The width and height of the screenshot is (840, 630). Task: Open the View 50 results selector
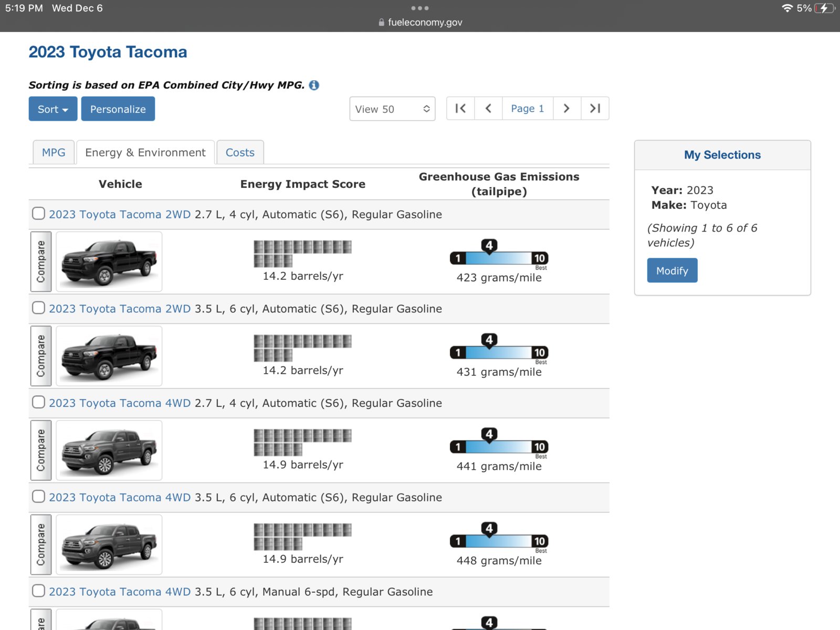(392, 109)
